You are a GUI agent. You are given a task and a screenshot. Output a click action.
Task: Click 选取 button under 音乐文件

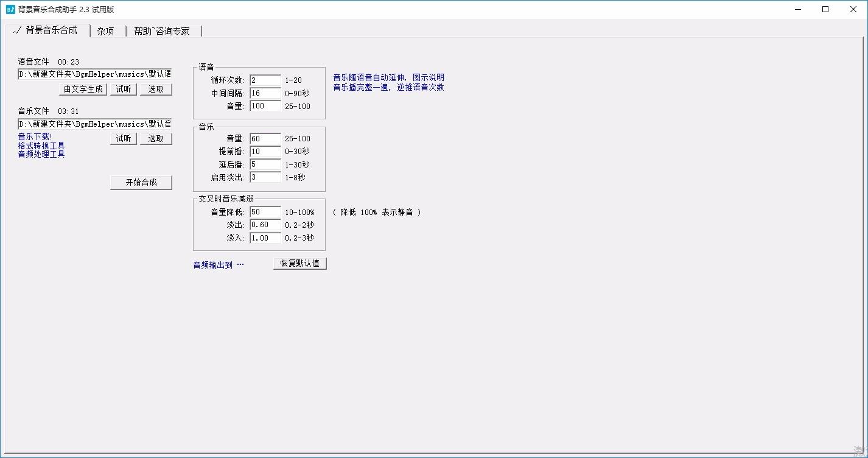156,138
